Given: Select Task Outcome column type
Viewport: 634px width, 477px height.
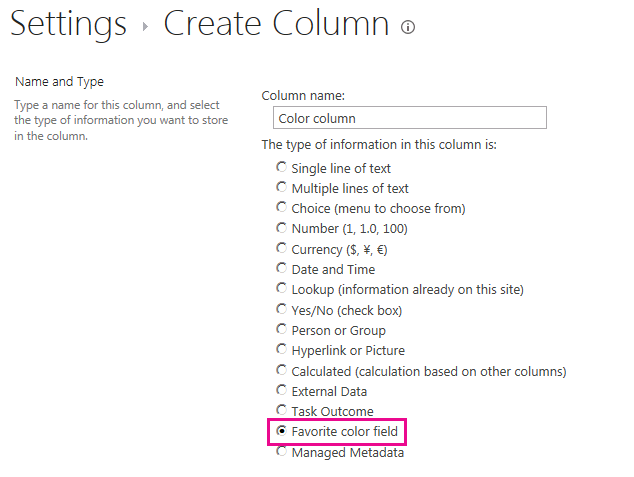Looking at the screenshot, I should click(x=282, y=411).
